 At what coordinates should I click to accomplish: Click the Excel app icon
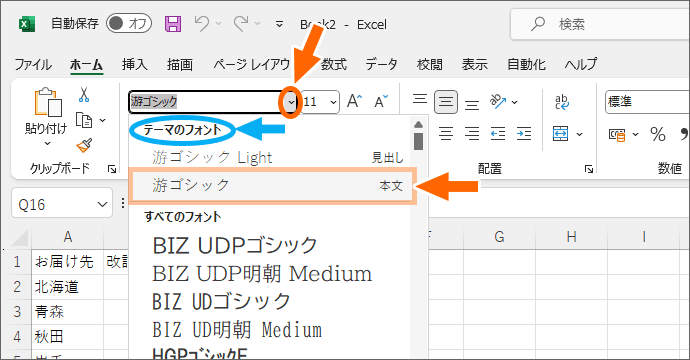pyautogui.click(x=27, y=24)
